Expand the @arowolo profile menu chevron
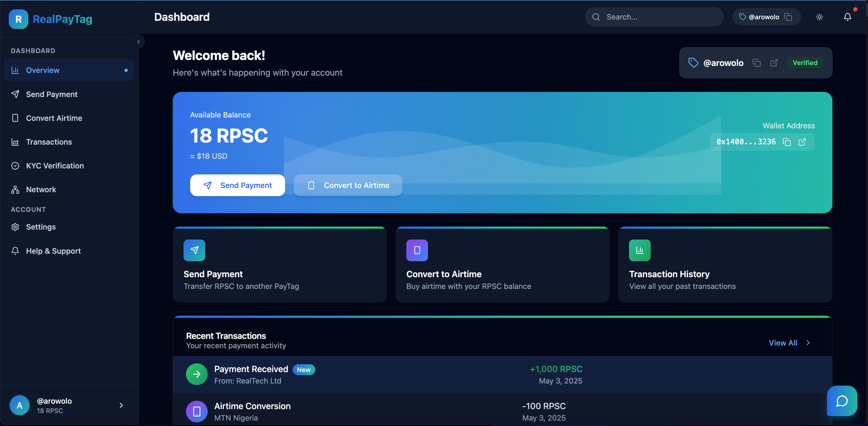The width and height of the screenshot is (868, 426). (121, 405)
